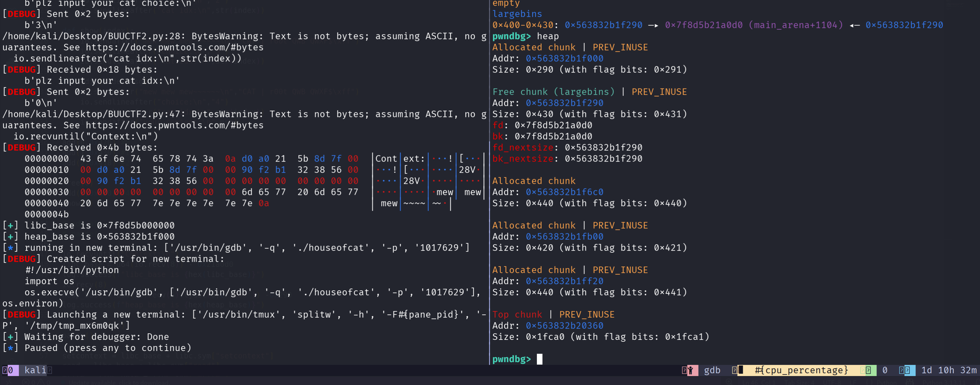Screen dimensions: 980x385
Task: Click 'Created script for new terminal:' line
Action: point(113,259)
